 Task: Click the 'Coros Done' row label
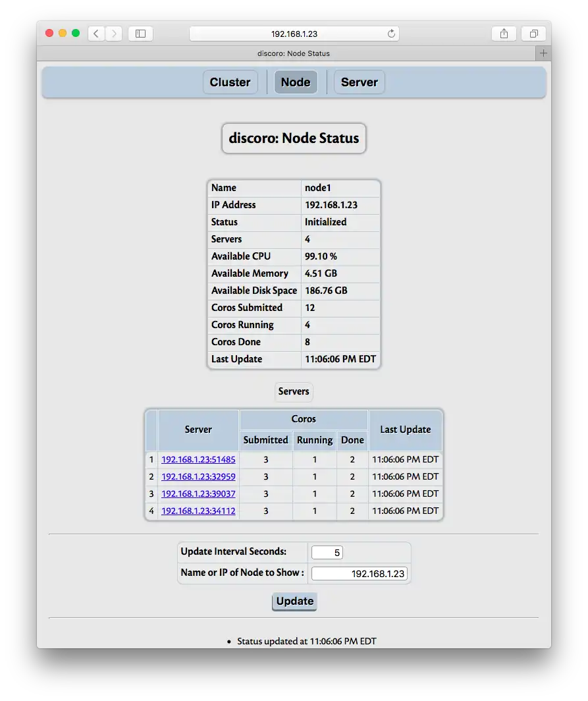[236, 342]
